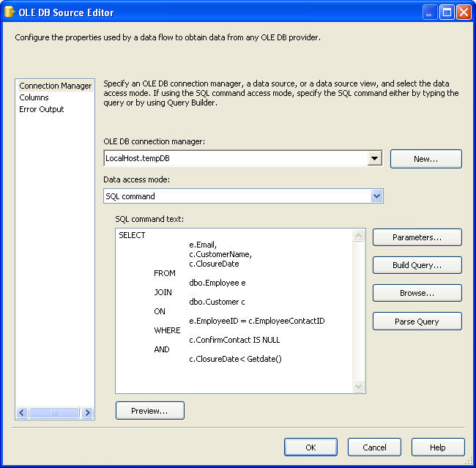Maximize the OLE DB Source Editor window
Viewport: 476px width, 468px height.
coord(447,12)
